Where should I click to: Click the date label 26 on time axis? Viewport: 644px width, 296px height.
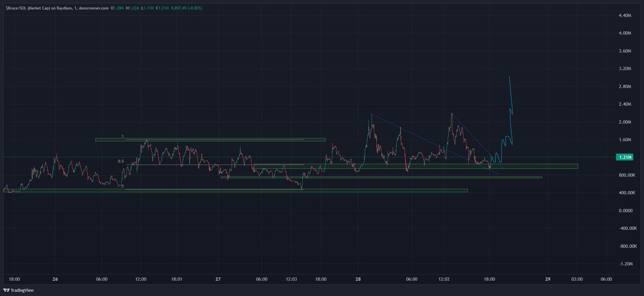55,279
